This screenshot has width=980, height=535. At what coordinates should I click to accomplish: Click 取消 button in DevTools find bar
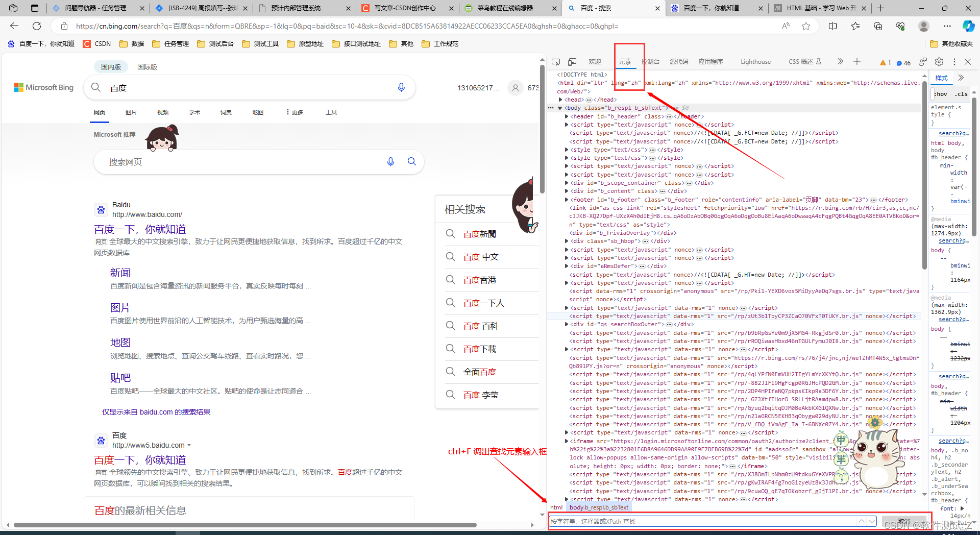point(904,521)
